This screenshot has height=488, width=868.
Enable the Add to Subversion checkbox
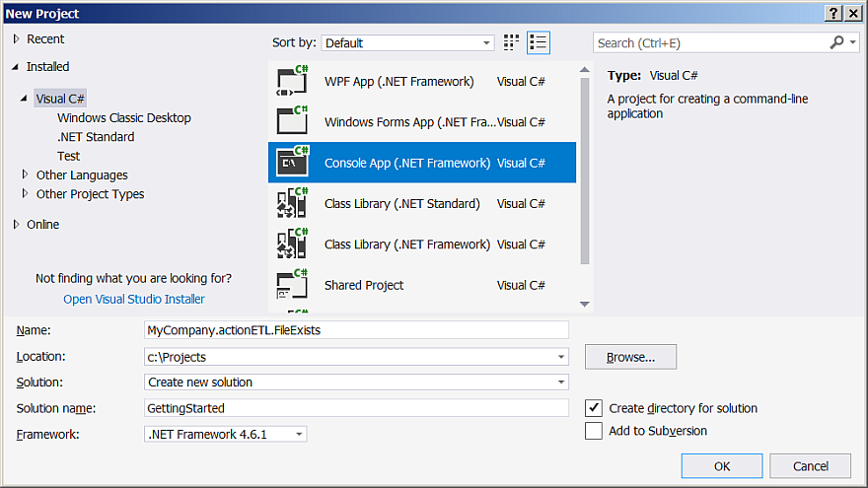(x=594, y=431)
